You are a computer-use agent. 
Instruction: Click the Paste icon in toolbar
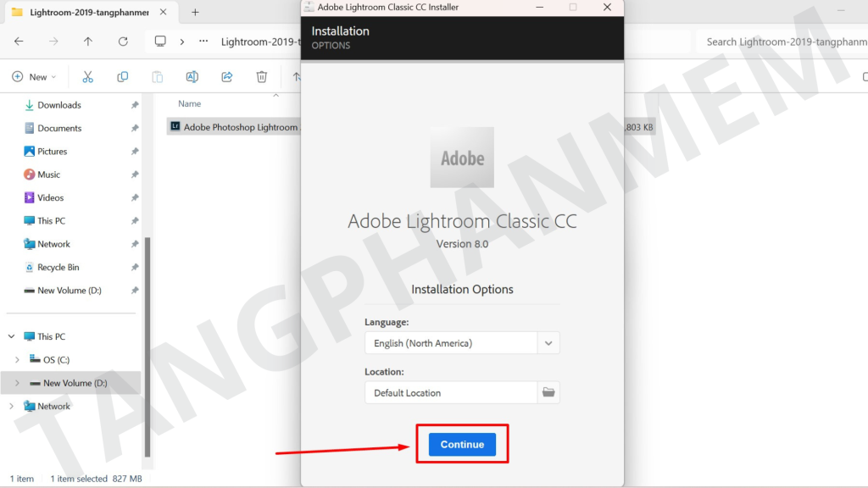click(x=157, y=77)
